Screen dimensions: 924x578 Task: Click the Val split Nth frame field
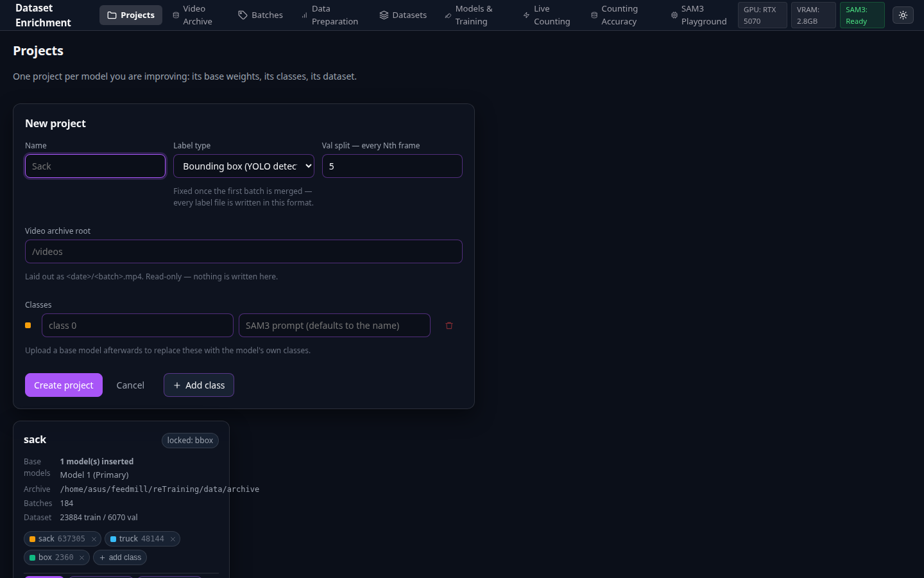pos(392,166)
